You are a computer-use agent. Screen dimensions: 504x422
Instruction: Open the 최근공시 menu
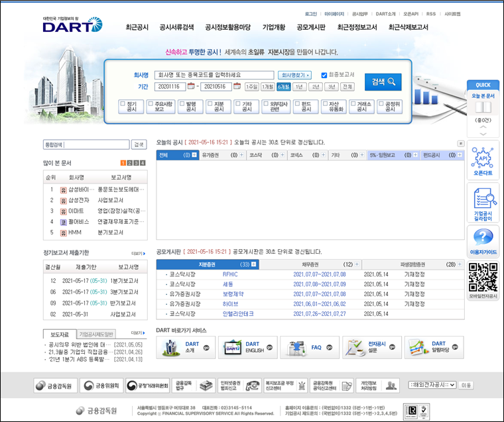137,27
